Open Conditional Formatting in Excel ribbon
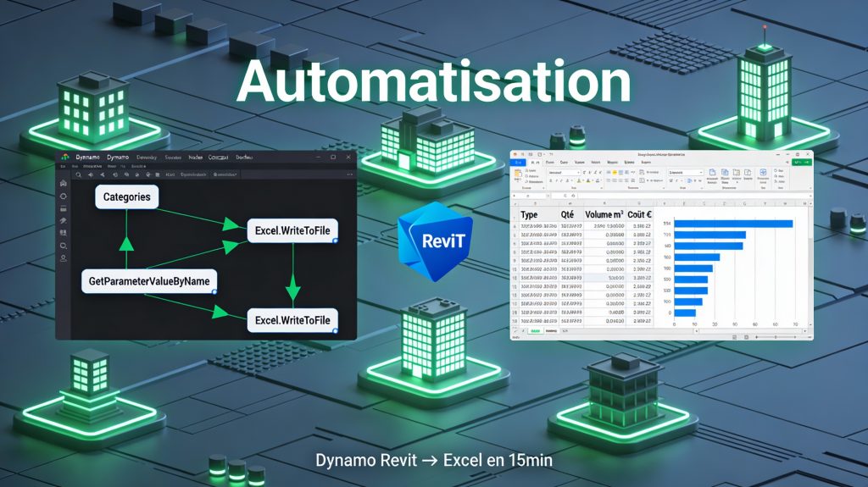 coord(712,177)
